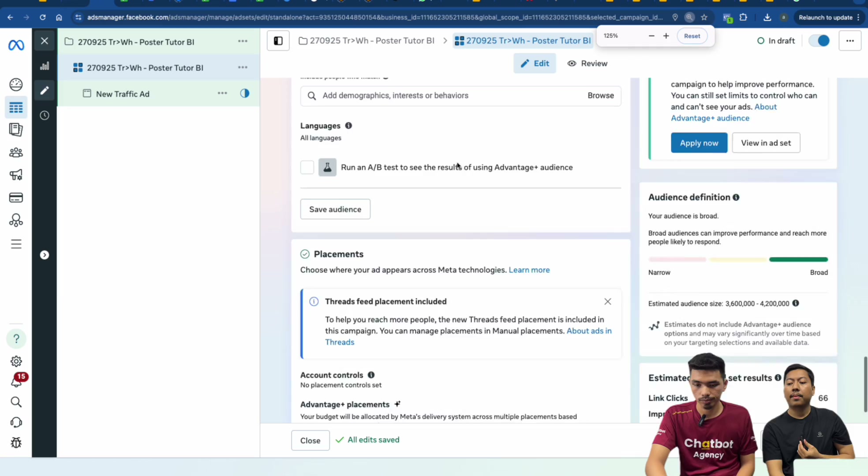This screenshot has width=868, height=476.
Task: Open the Settings gear icon in sidebar
Action: (16, 361)
